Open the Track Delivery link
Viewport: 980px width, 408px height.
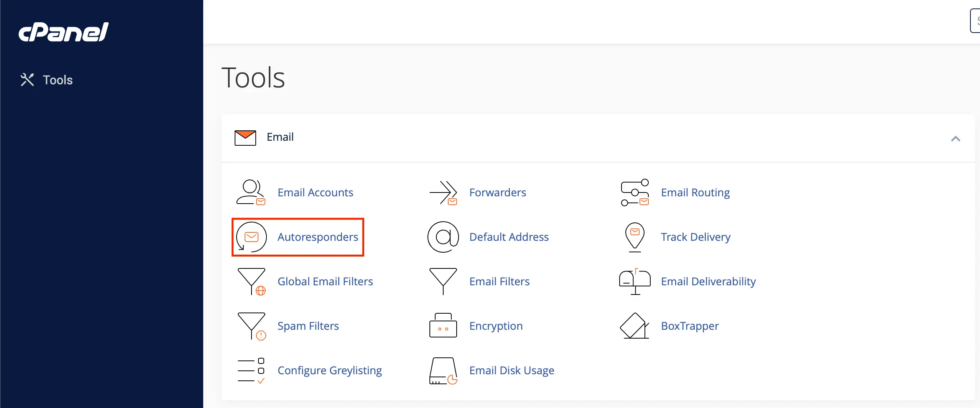(696, 237)
